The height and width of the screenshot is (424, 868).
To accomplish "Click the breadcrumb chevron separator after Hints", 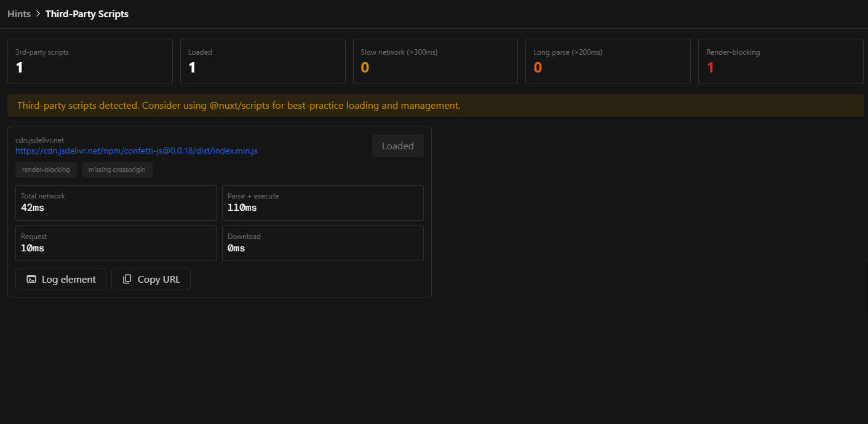I will [x=38, y=14].
